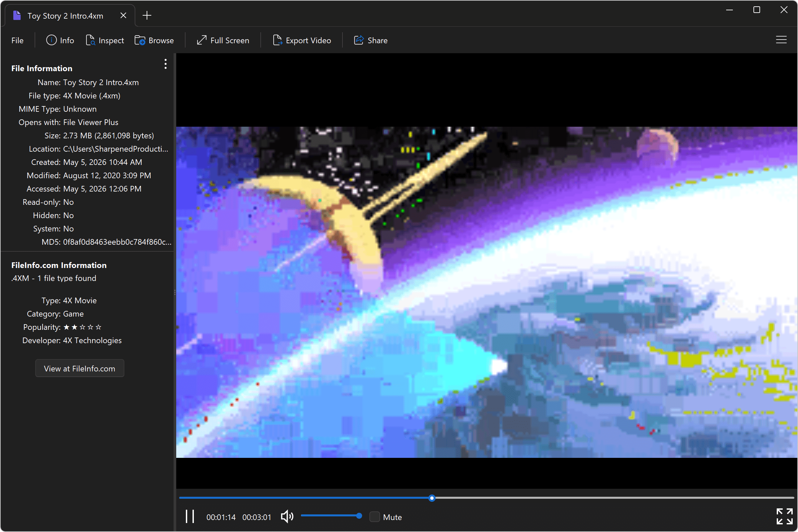798x532 pixels.
Task: Click Export Video
Action: pyautogui.click(x=302, y=40)
